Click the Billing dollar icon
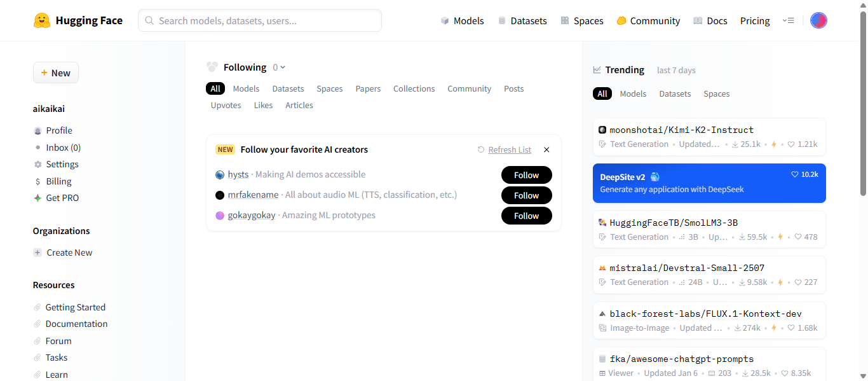Screen dimensions: 868x381 click(x=37, y=181)
